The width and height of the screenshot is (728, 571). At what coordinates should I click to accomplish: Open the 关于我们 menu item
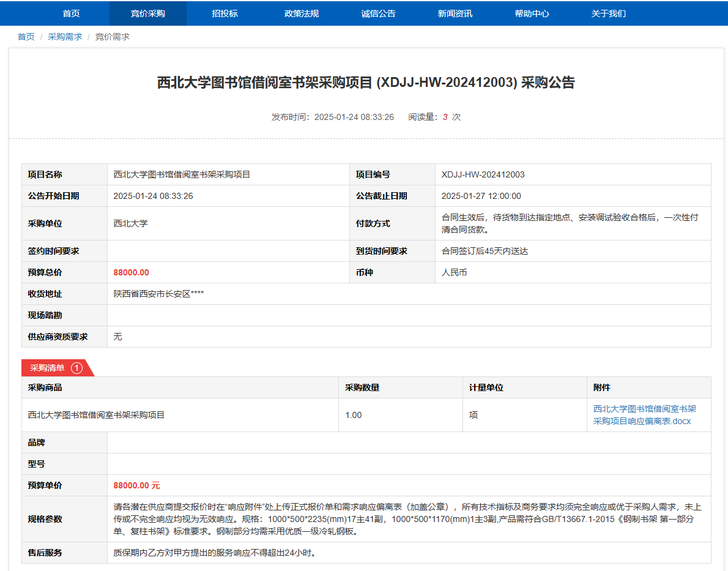(x=608, y=13)
